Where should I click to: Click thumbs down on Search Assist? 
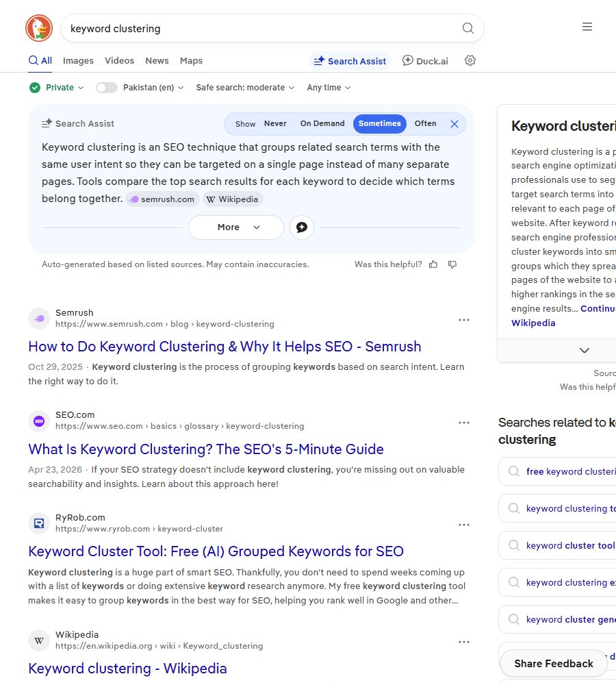452,264
